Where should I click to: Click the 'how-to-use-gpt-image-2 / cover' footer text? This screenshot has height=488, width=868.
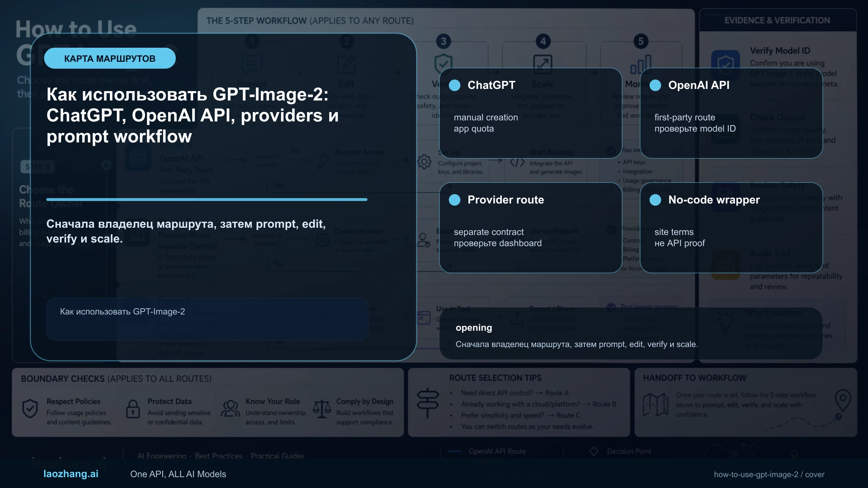[x=769, y=474]
